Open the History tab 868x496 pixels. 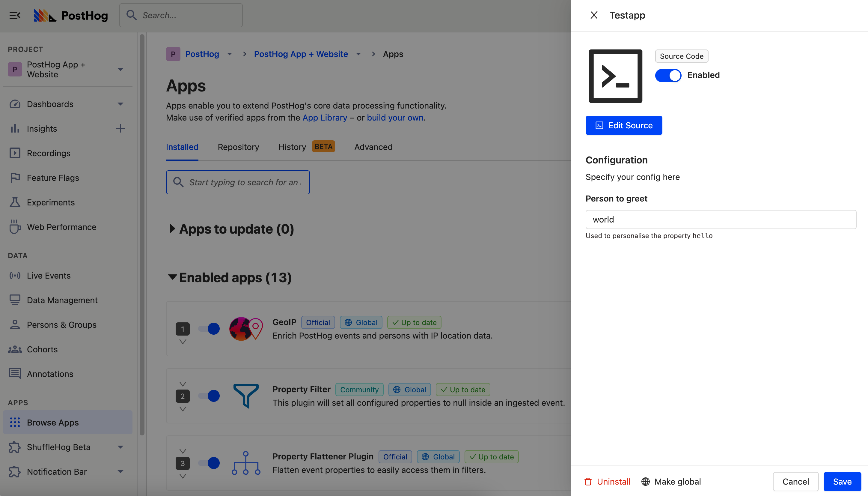pyautogui.click(x=292, y=147)
